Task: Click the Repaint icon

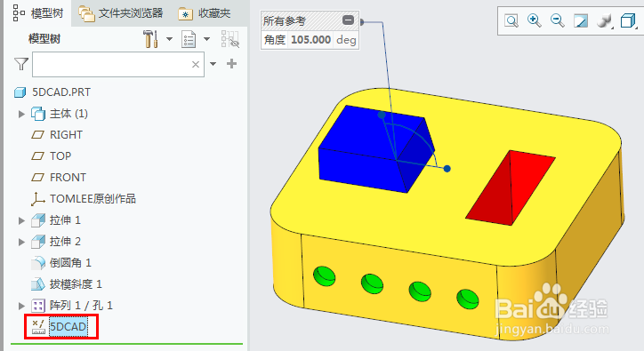Action: [x=581, y=20]
